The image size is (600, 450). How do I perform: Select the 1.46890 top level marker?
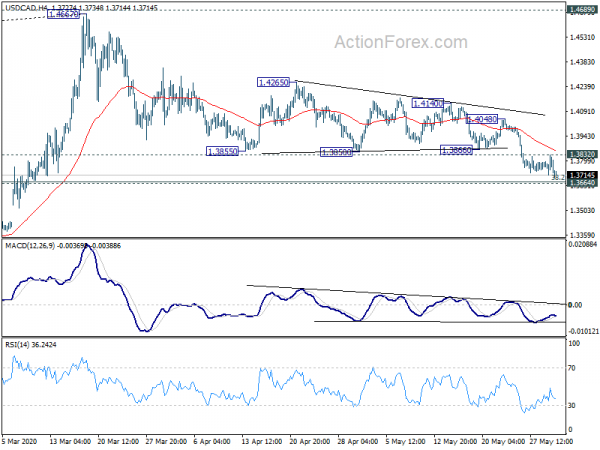(582, 10)
